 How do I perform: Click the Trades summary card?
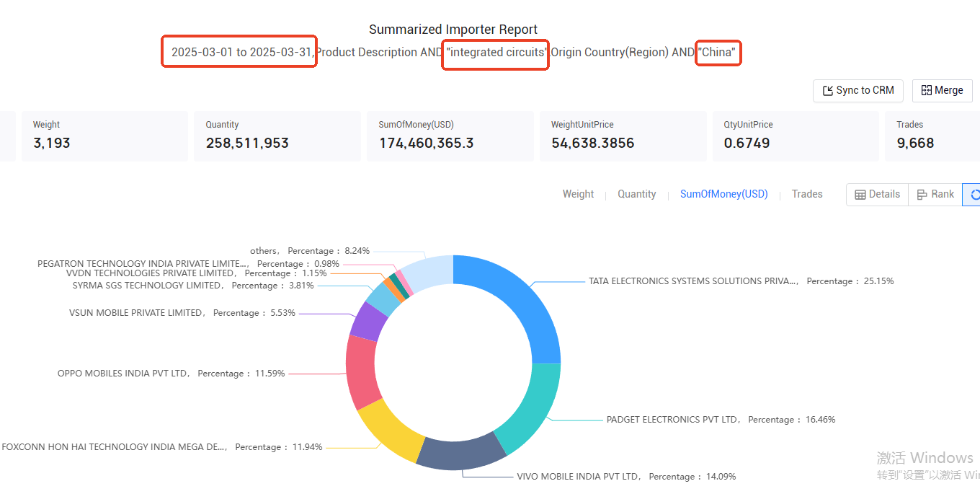click(932, 136)
